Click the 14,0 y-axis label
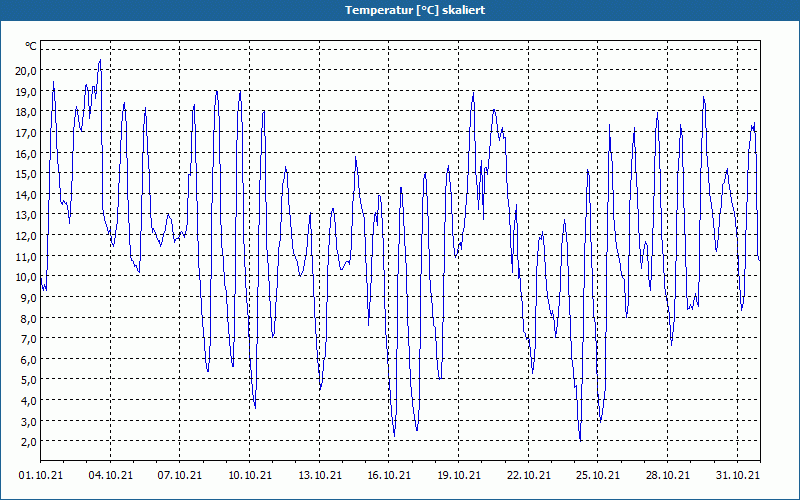Screen dimensions: 800x500 [26, 195]
